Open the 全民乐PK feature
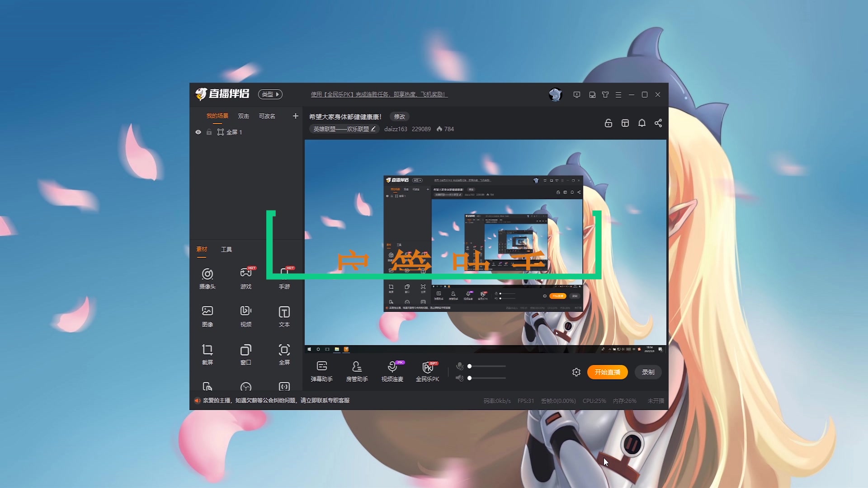The height and width of the screenshot is (488, 868). point(428,371)
